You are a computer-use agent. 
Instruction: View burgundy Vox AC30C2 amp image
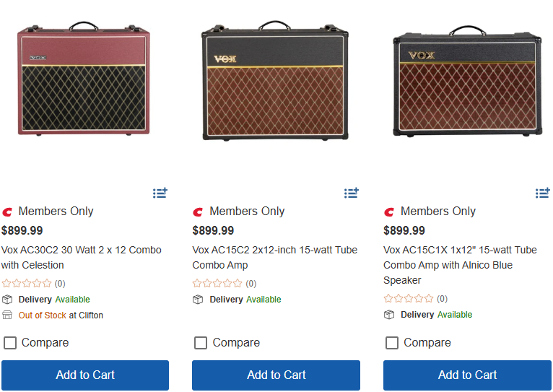(84, 79)
